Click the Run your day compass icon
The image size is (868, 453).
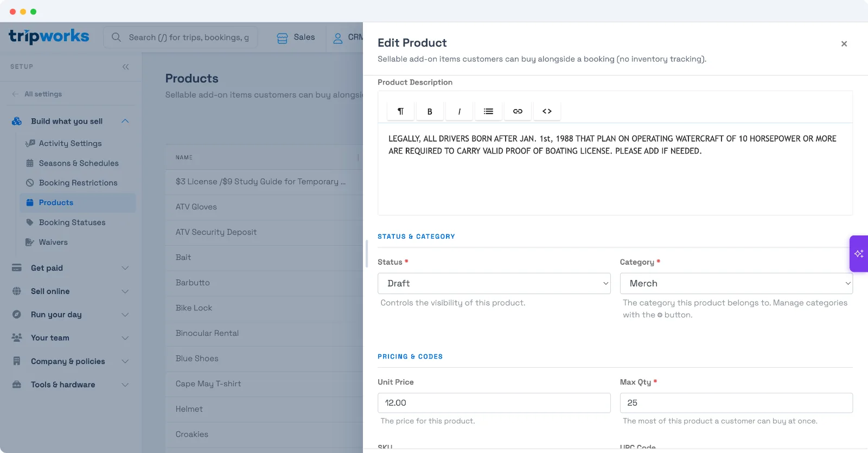[x=17, y=315]
